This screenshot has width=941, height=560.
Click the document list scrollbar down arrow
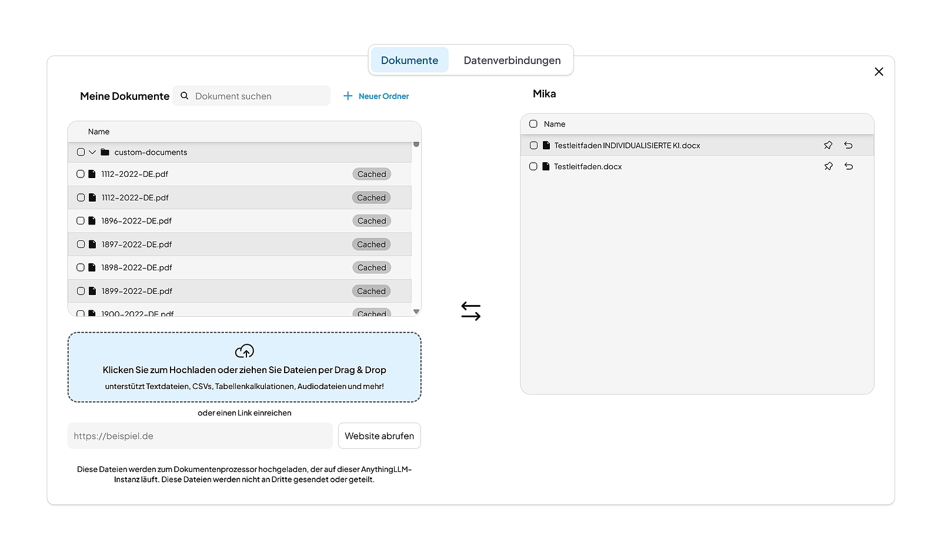coord(416,311)
